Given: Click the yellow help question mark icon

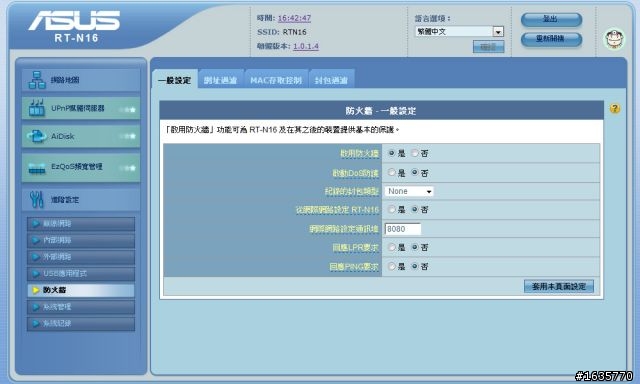Looking at the screenshot, I should tap(615, 109).
